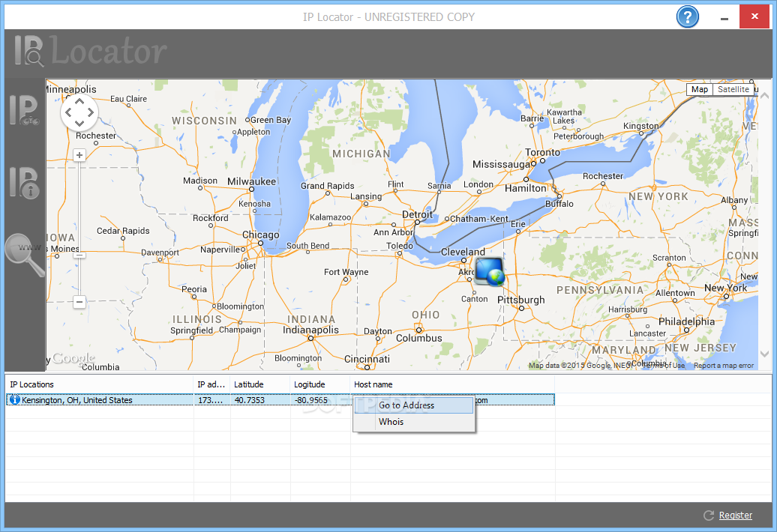Screen dimensions: 777x532
Task: Click the Cincinnati label on map
Action: point(367,359)
